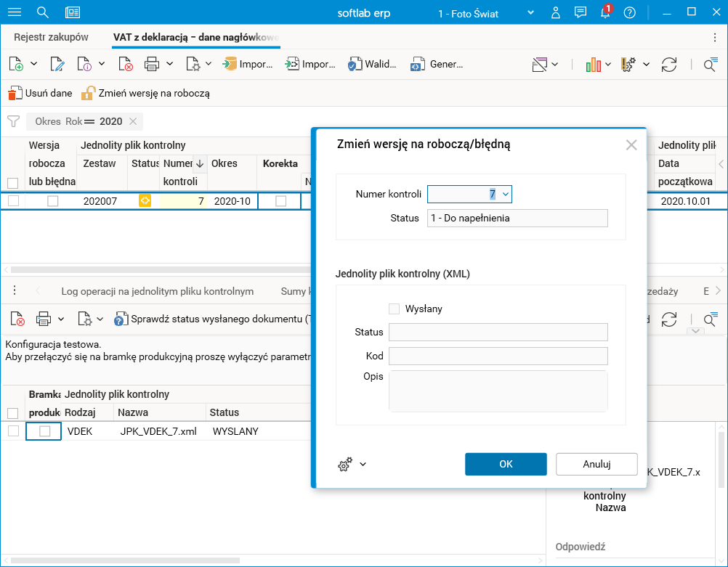Toggle Wersja robocza checkbox in row 202007

pos(53,201)
